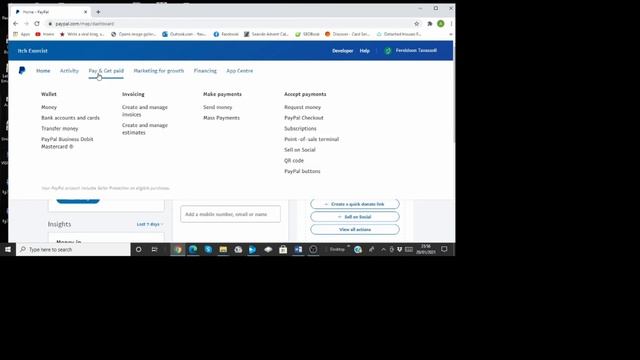Open PayPal Checkout link
Image resolution: width=640 pixels, height=360 pixels.
[304, 118]
